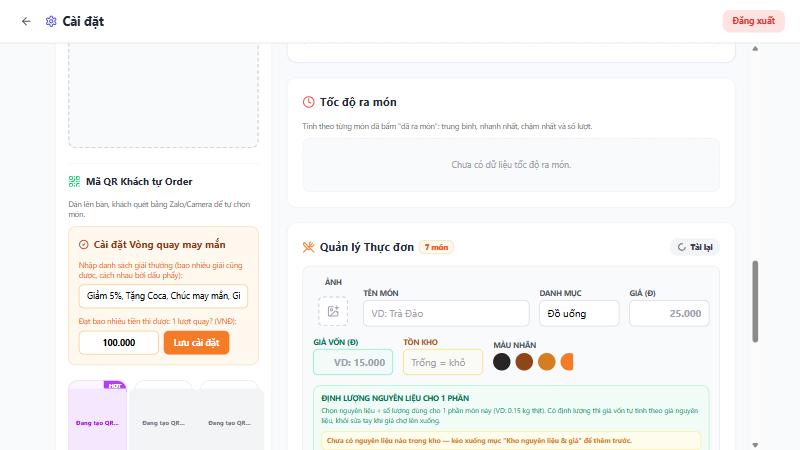
Task: Click the QR code icon by Mã QR Khách tự Order
Action: click(x=74, y=182)
